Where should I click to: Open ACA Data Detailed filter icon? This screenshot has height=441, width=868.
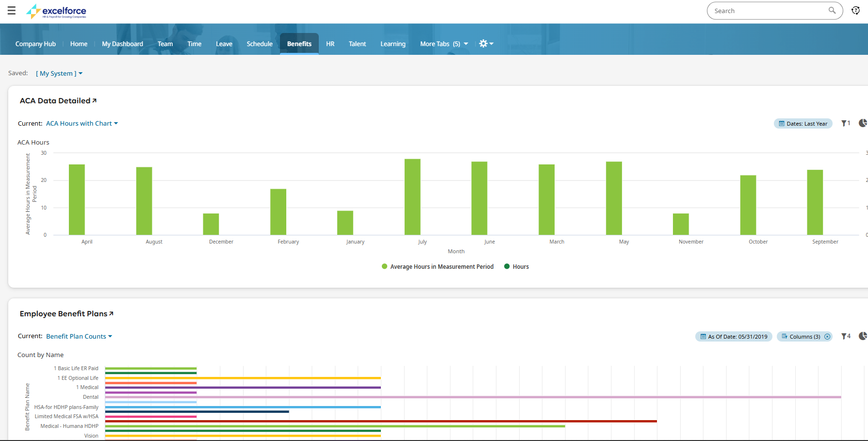point(846,123)
